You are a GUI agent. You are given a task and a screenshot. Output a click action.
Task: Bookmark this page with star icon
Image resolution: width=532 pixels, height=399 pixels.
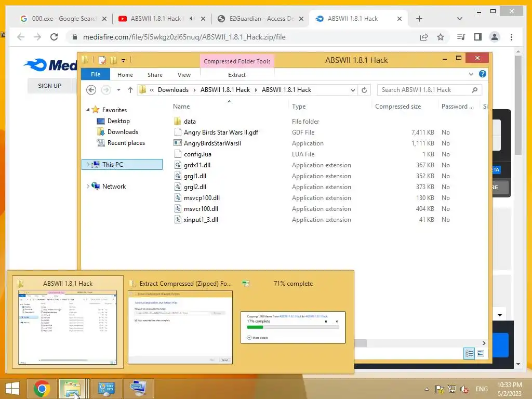point(441,37)
